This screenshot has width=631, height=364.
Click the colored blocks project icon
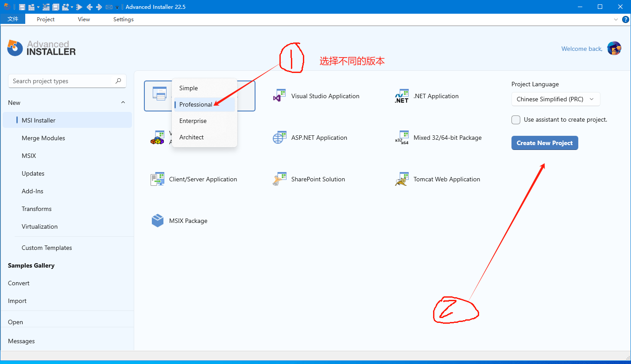(158, 138)
